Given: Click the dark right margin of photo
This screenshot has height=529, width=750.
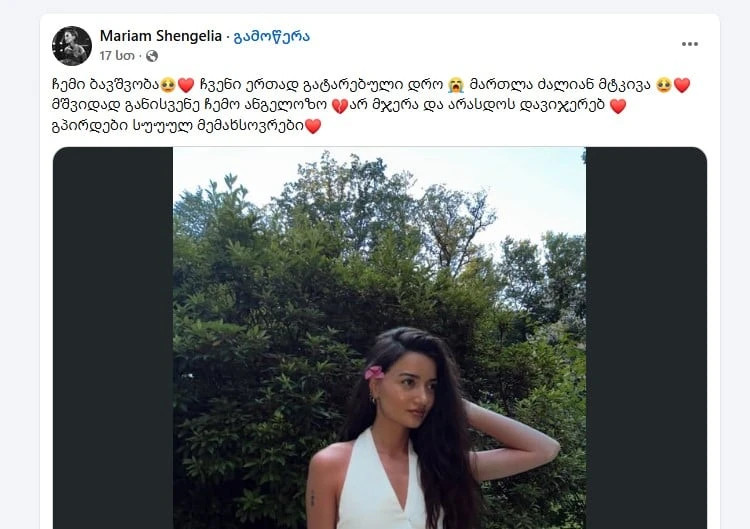Looking at the screenshot, I should click(x=646, y=338).
